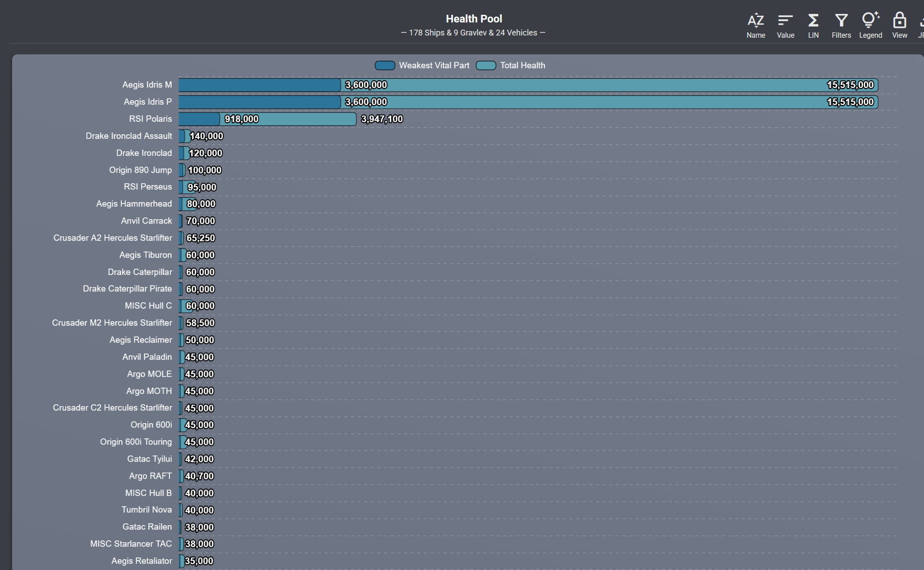Click the 15,515,000 value in Aegis Idris M row
The height and width of the screenshot is (570, 924).
pyautogui.click(x=850, y=85)
